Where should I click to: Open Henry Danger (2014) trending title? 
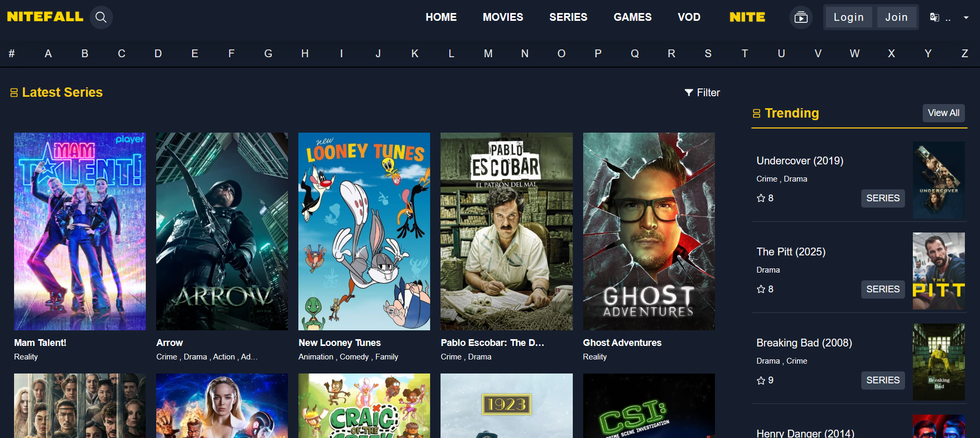(805, 433)
